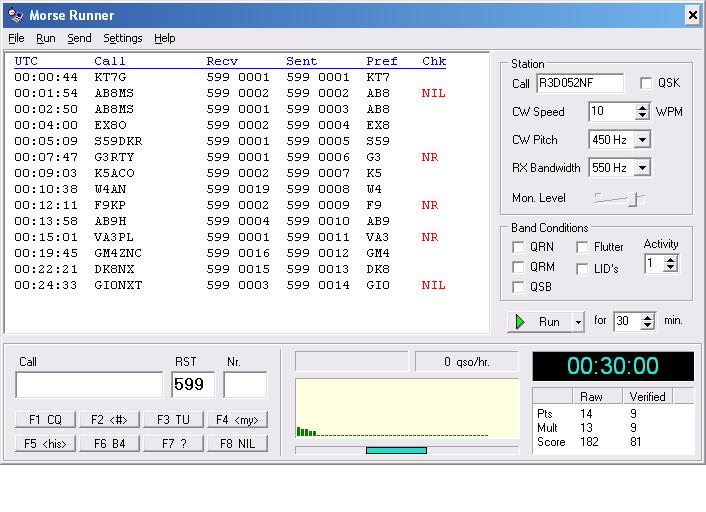Click the CW Speed WPM spinner arrows

pyautogui.click(x=642, y=112)
